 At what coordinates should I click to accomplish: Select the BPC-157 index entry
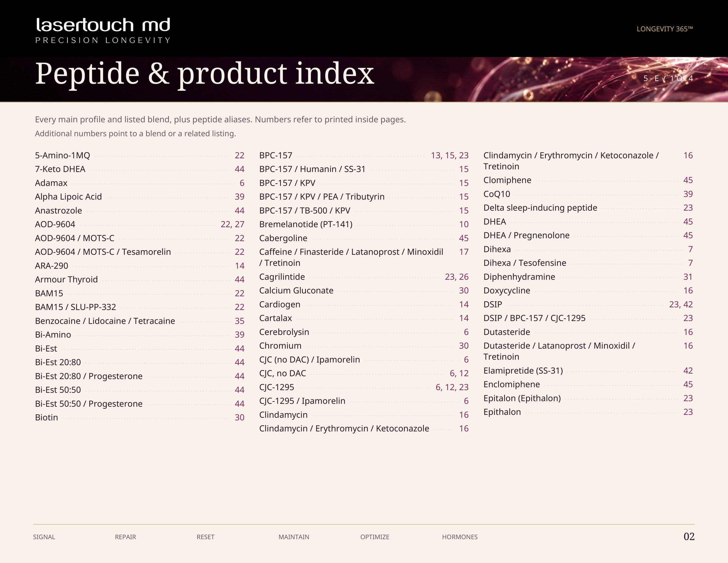click(364, 155)
